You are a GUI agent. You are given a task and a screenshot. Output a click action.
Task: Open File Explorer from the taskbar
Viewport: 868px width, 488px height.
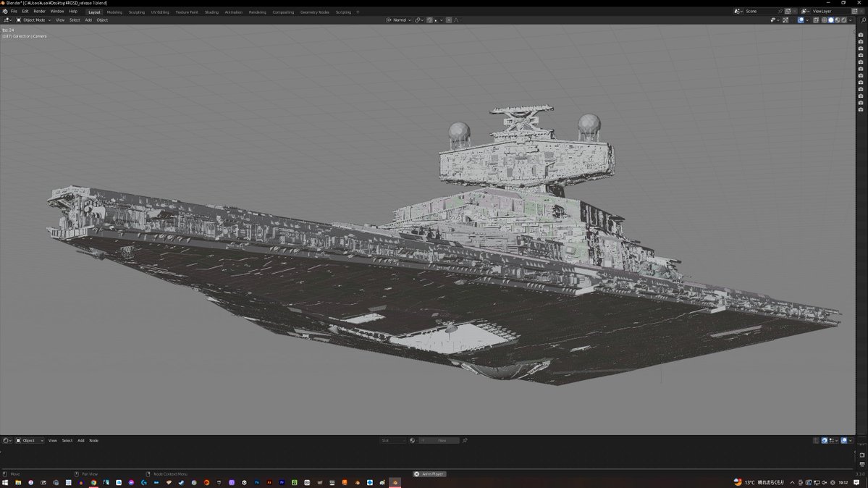(x=18, y=482)
